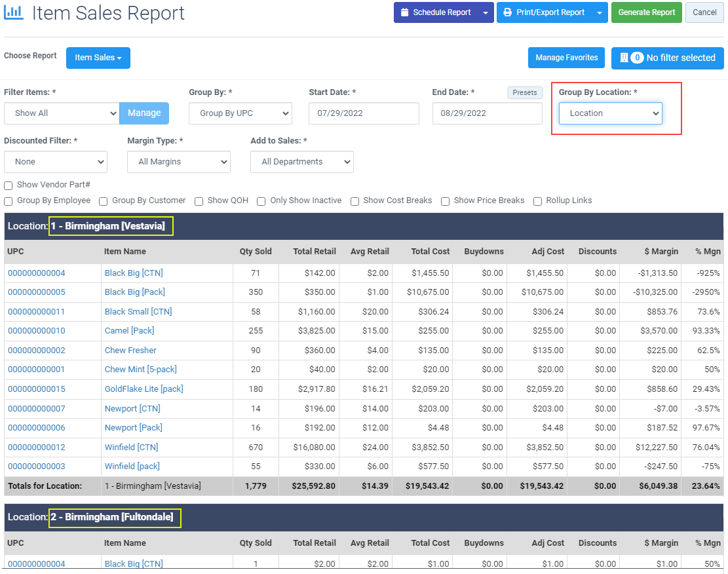
Task: Click the Generate Report button
Action: coord(646,12)
